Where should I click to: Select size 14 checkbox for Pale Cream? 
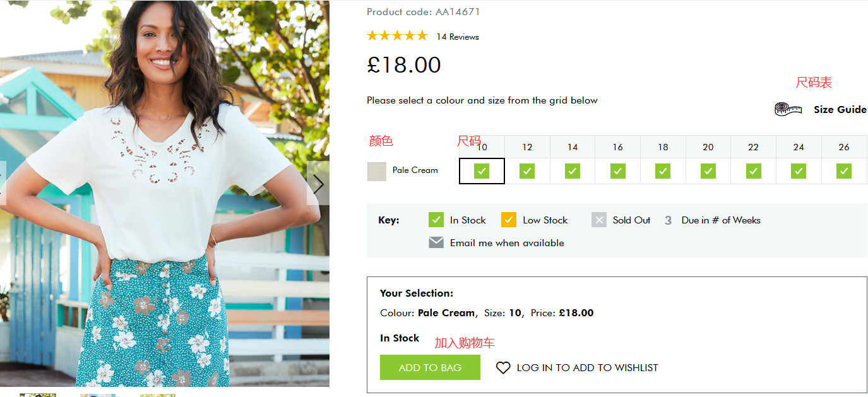tap(573, 171)
